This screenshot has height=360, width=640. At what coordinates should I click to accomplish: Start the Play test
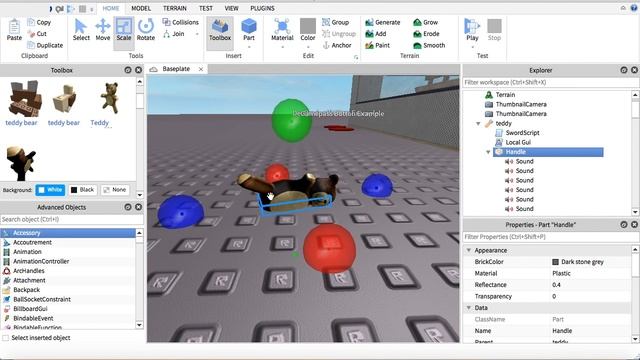472,30
